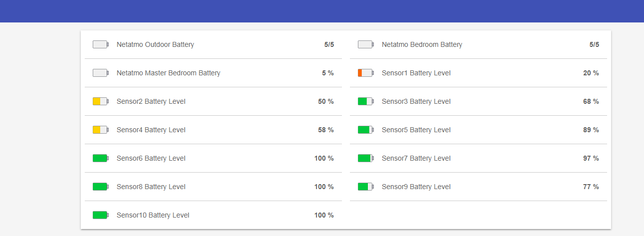Click Sensor6 full battery icon
Viewport: 644px width, 236px height.
pyautogui.click(x=101, y=158)
